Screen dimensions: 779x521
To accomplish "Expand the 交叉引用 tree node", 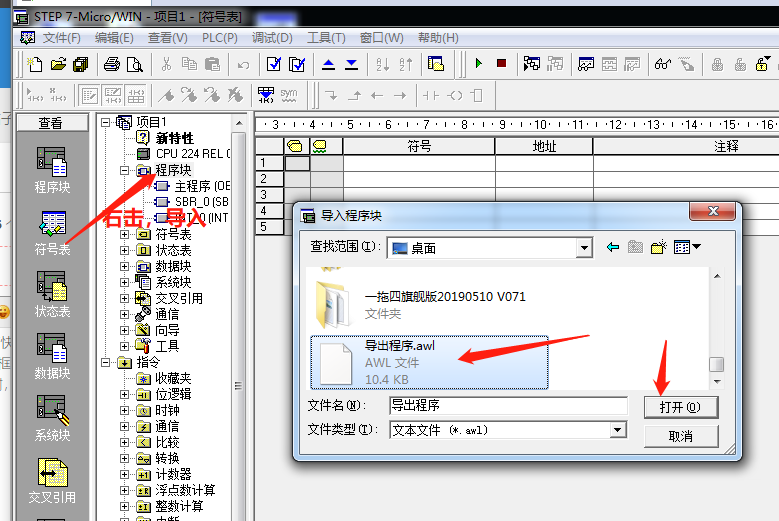I will point(124,298).
